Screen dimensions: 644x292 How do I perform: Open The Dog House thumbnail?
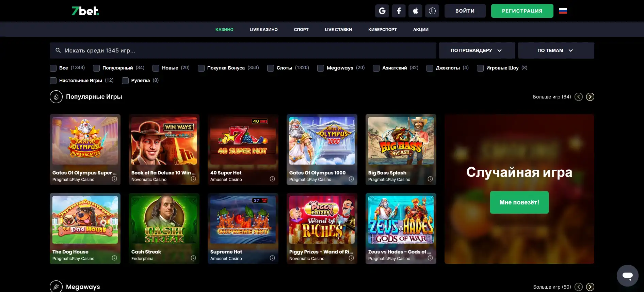[85, 220]
